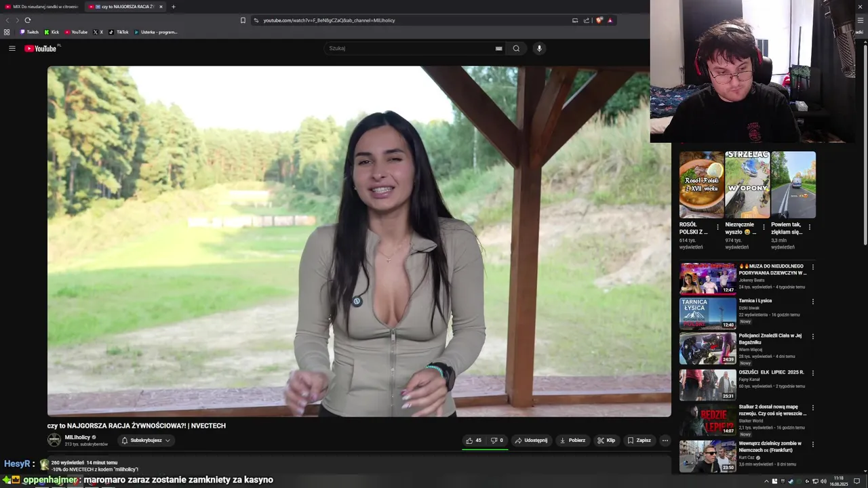Open the YouTube bookmark in bookmarks bar
The image size is (868, 488).
pyautogui.click(x=77, y=32)
